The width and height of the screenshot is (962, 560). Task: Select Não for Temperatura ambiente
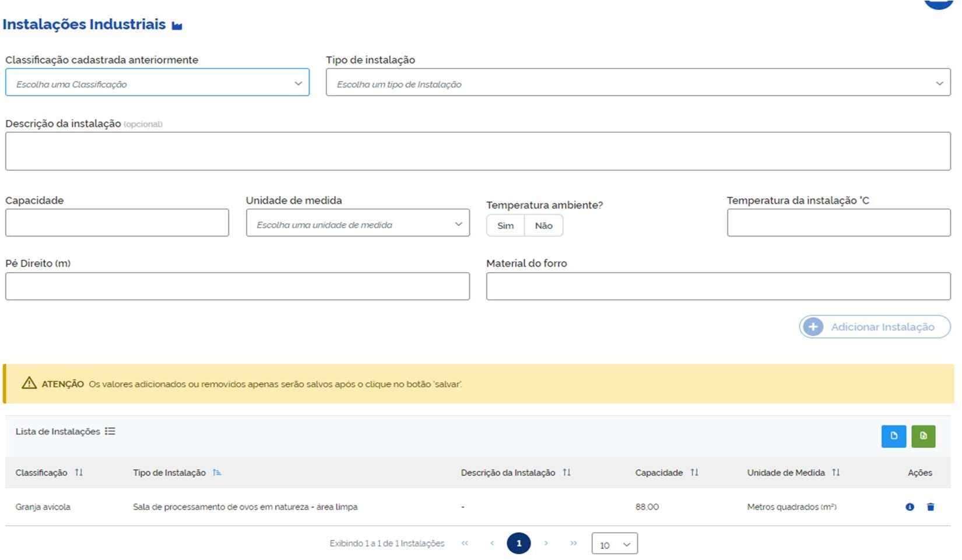[543, 226]
